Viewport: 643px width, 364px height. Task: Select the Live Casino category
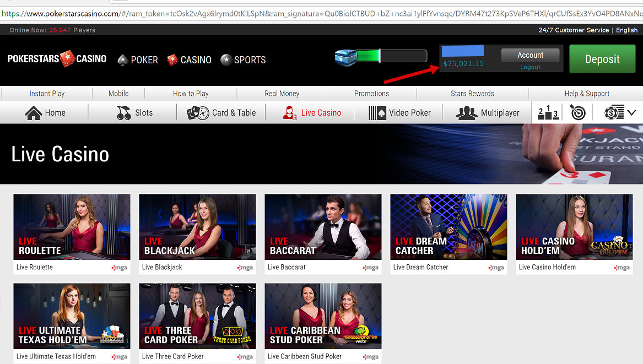pos(321,113)
